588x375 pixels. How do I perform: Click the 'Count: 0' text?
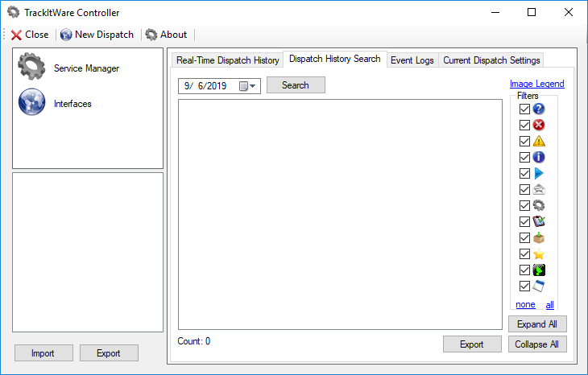[194, 341]
